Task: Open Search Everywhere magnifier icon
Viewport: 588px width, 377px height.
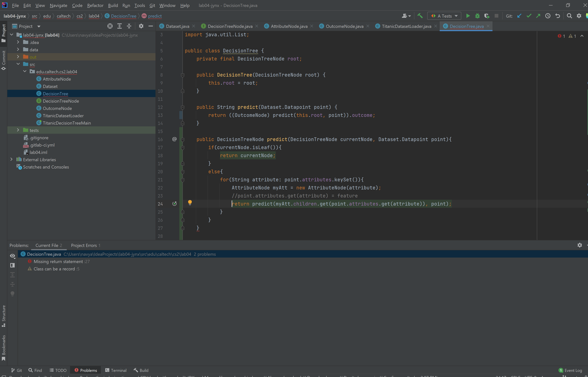Action: tap(569, 16)
